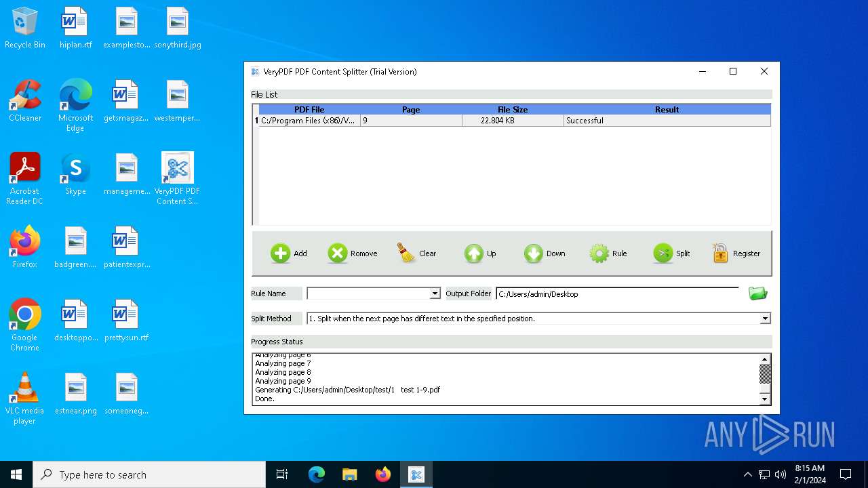Click the File Size column header
Screen dimensions: 868x488
click(x=513, y=109)
